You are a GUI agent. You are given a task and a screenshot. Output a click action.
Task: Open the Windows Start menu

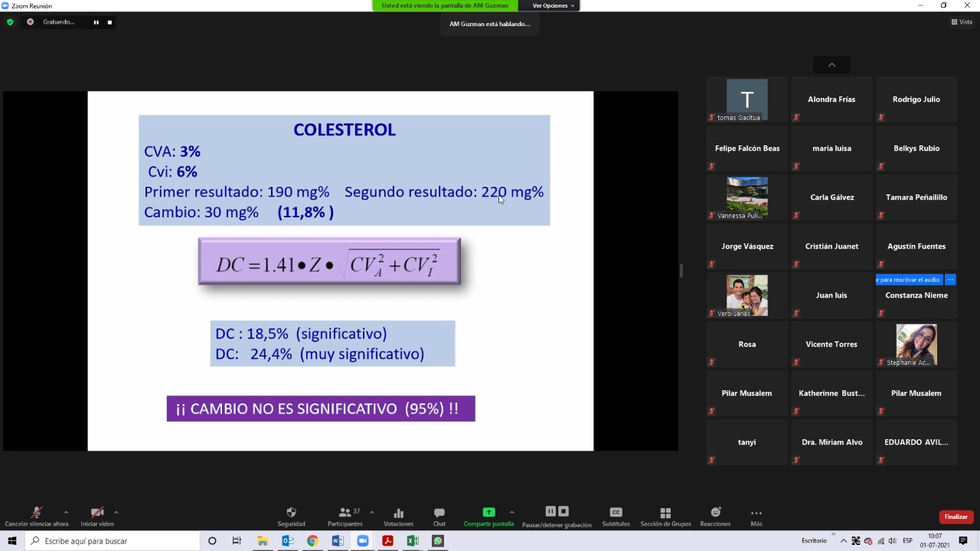11,541
